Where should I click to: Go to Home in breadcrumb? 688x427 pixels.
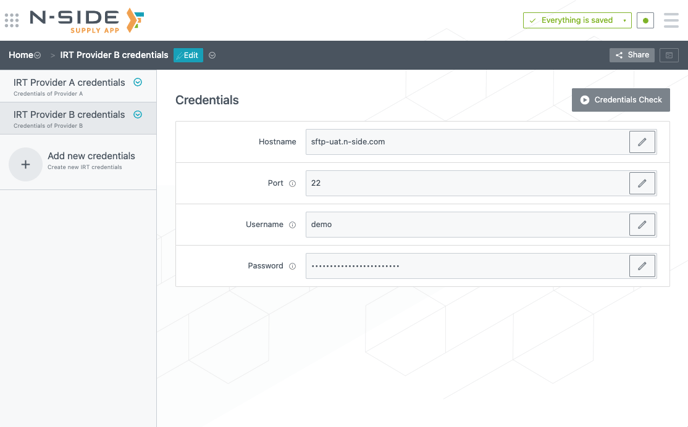coord(20,55)
